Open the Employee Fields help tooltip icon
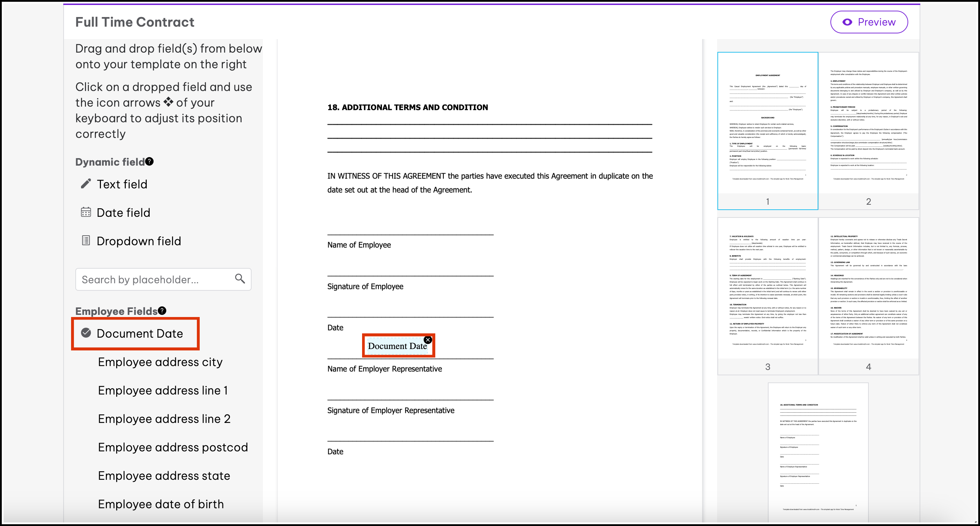980x526 pixels. point(162,311)
